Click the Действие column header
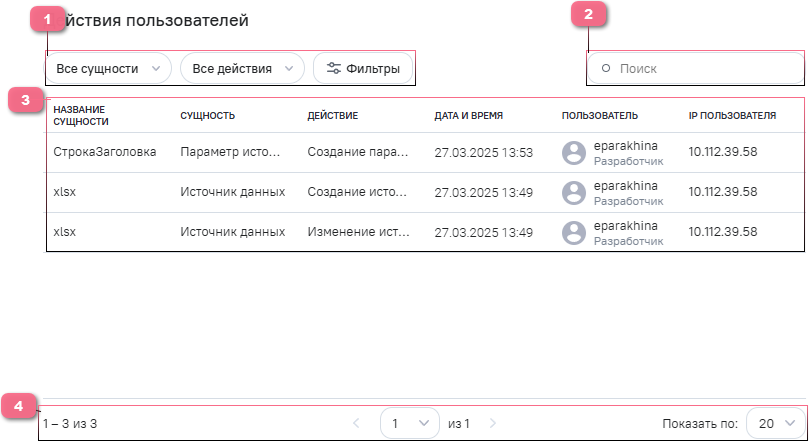Screen dimensions: 809x443 (x=332, y=116)
